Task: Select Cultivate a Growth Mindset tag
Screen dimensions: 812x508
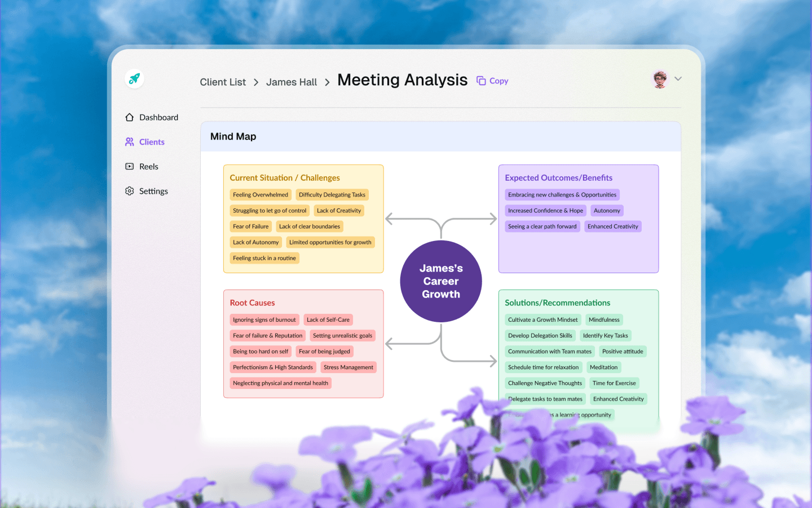Action: click(543, 320)
